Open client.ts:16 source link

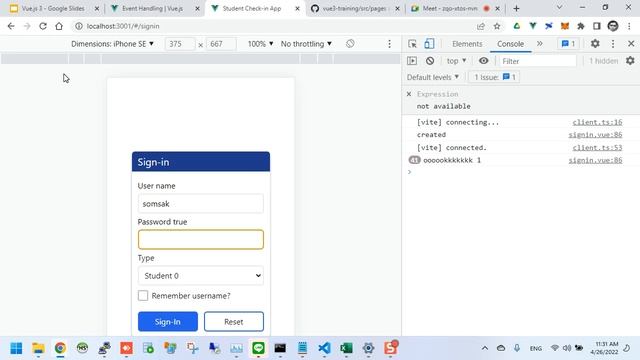597,122
